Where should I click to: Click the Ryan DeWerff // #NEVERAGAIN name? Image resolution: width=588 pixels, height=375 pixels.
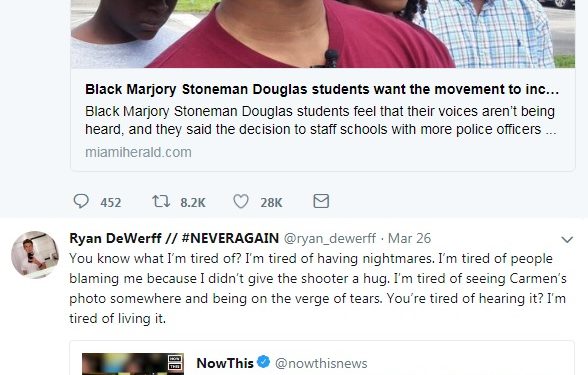click(x=174, y=238)
